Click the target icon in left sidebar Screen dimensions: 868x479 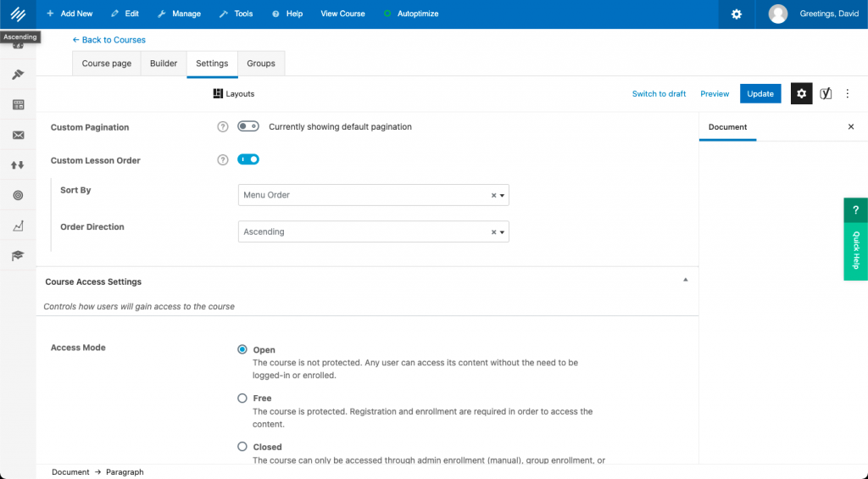coord(18,195)
